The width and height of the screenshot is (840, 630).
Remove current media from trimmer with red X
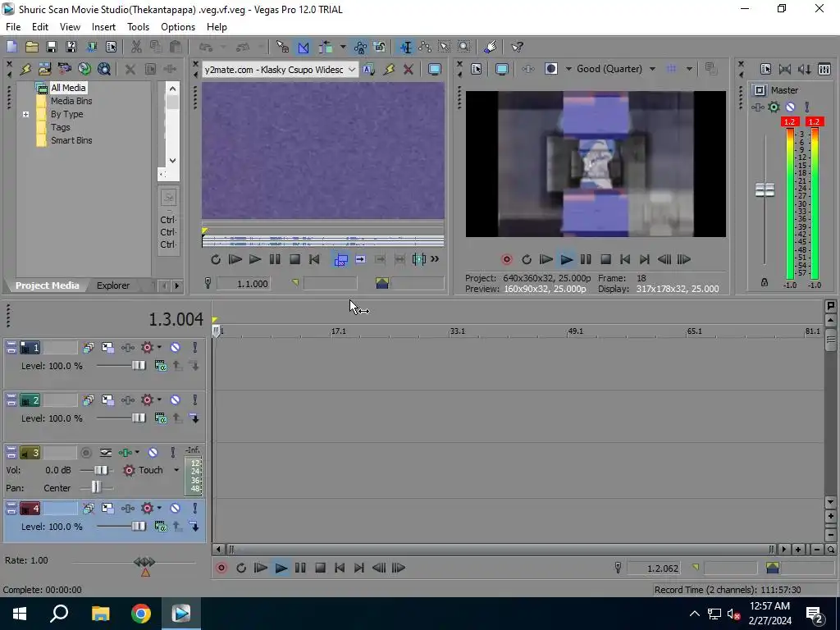[x=409, y=69]
